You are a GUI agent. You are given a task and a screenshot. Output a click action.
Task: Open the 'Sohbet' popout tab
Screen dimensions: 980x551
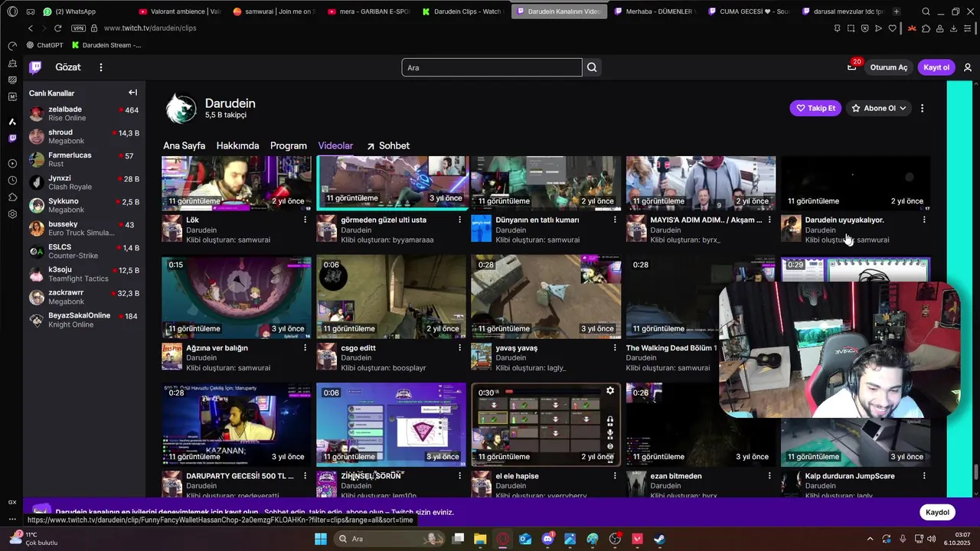point(388,145)
